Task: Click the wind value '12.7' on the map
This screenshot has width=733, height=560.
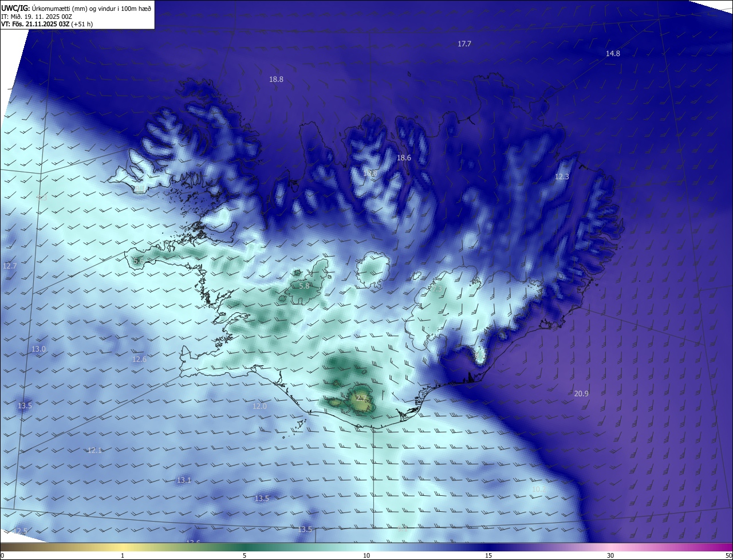Action: coord(10,266)
